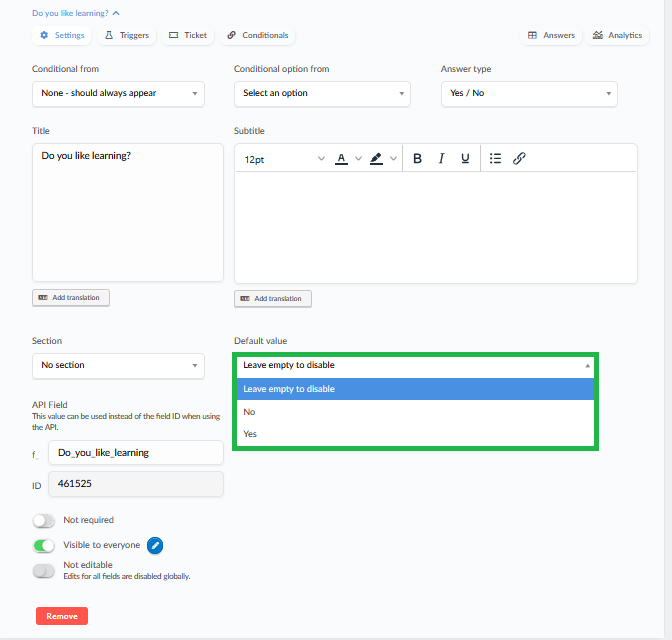Open the 12pt font size dropdown
The width and height of the screenshot is (672, 640).
tap(284, 159)
